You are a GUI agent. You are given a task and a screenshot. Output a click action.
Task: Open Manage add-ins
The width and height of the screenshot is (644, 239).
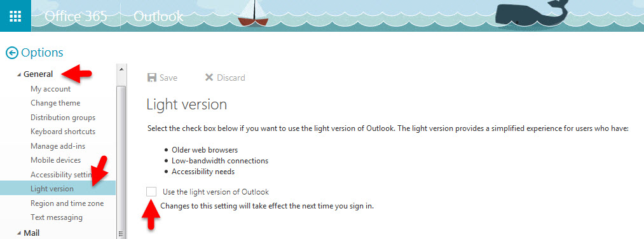pyautogui.click(x=58, y=146)
